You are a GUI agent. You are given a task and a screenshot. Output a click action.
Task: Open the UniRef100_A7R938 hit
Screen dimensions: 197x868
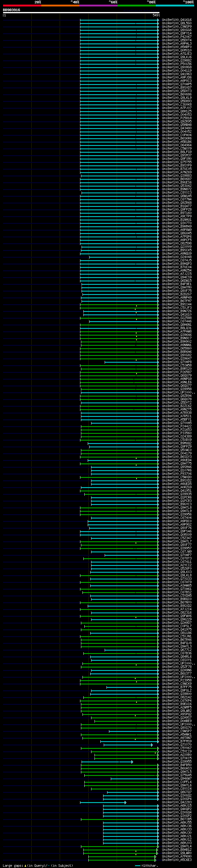click(x=176, y=413)
